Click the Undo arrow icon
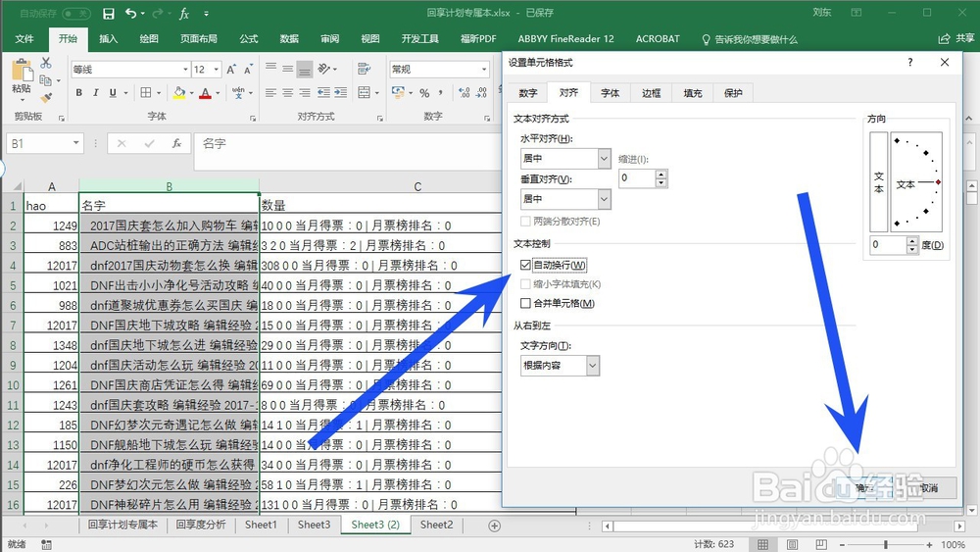The image size is (980, 552). point(130,13)
